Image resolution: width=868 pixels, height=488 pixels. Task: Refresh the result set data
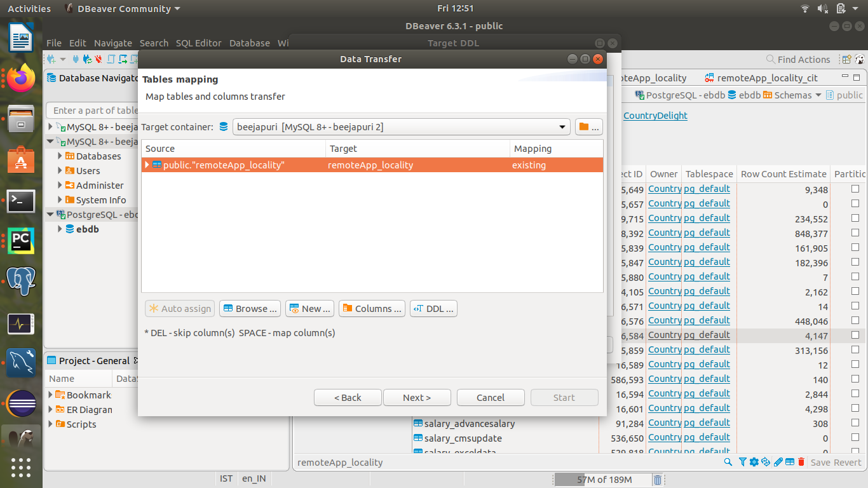[766, 463]
